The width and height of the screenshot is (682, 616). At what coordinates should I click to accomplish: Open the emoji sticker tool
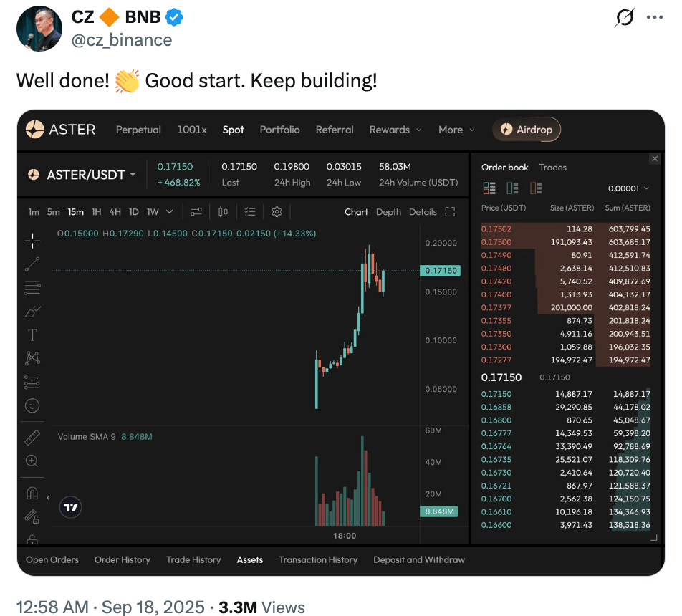click(32, 405)
